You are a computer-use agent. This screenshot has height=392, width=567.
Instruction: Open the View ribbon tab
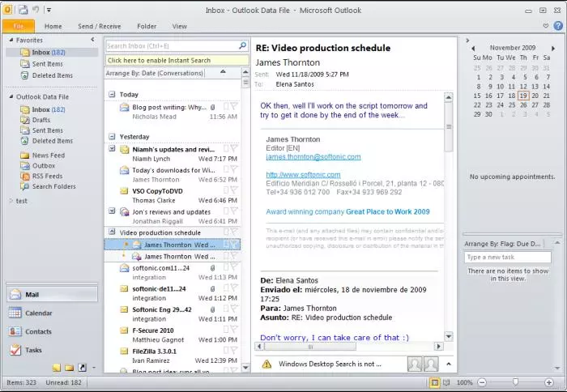pos(179,26)
